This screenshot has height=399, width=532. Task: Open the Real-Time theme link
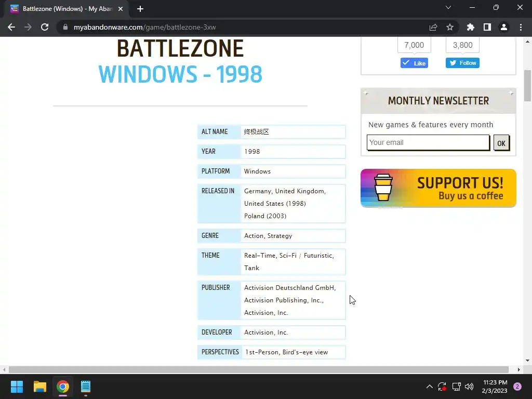260,256
